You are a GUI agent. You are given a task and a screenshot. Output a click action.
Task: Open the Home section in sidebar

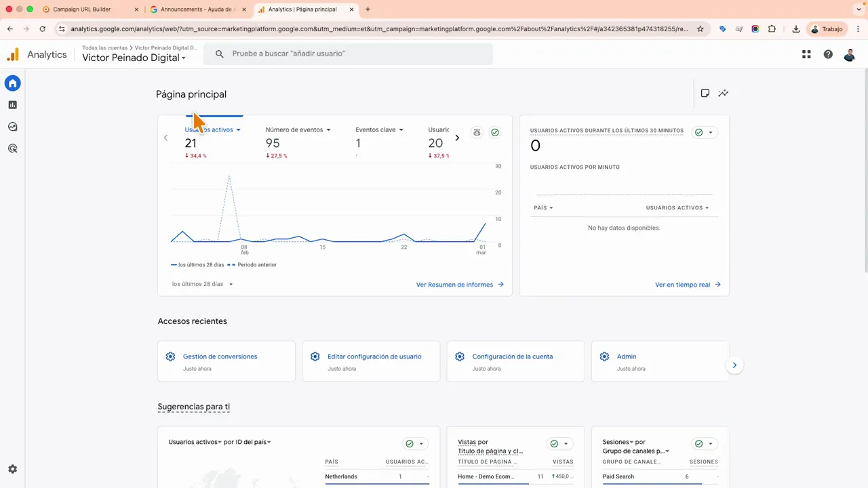tap(12, 83)
